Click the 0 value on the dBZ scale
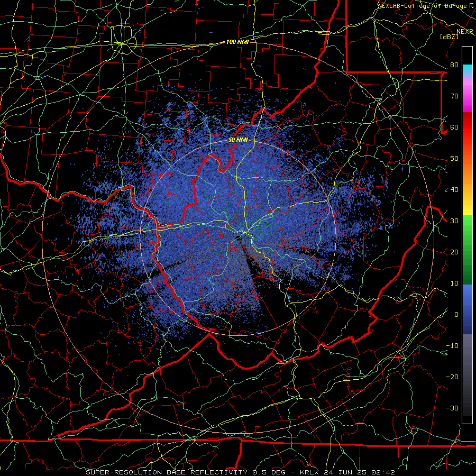This screenshot has width=476, height=476. click(456, 315)
